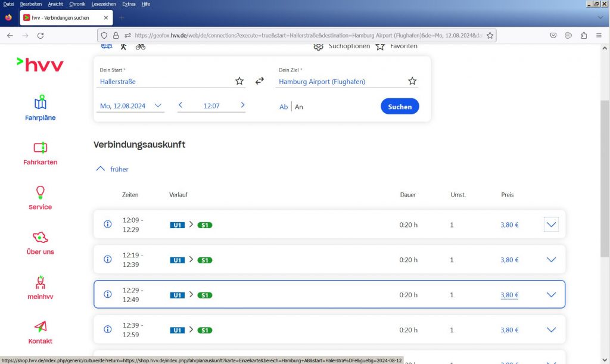Star the Hamburg Airport destination field
This screenshot has height=364, width=610.
pyautogui.click(x=412, y=81)
